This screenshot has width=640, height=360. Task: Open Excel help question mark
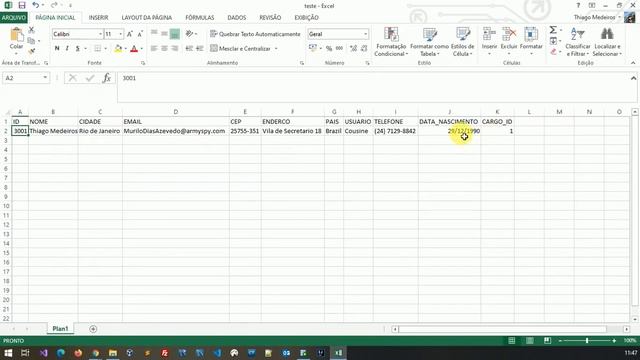pos(578,5)
